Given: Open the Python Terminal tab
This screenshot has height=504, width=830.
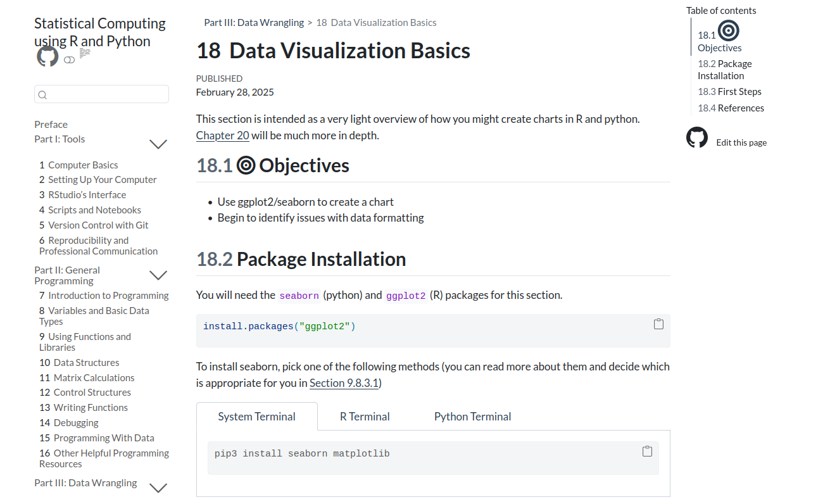Looking at the screenshot, I should click(x=472, y=416).
